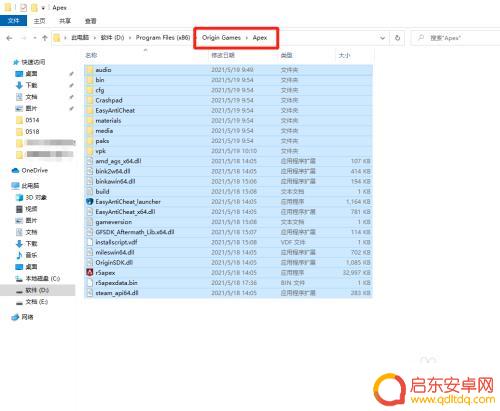Select EasyAntiCheat_launcher shield icon
500x411 pixels.
pyautogui.click(x=89, y=202)
